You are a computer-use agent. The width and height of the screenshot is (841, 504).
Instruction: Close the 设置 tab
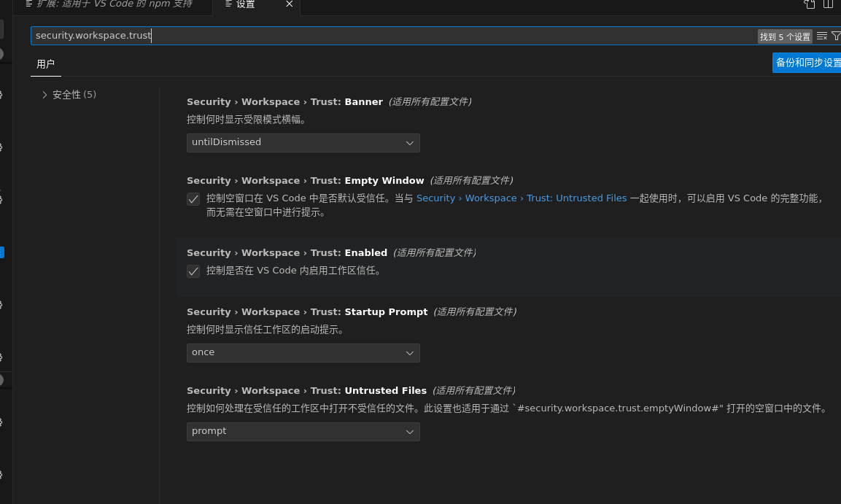click(x=289, y=4)
